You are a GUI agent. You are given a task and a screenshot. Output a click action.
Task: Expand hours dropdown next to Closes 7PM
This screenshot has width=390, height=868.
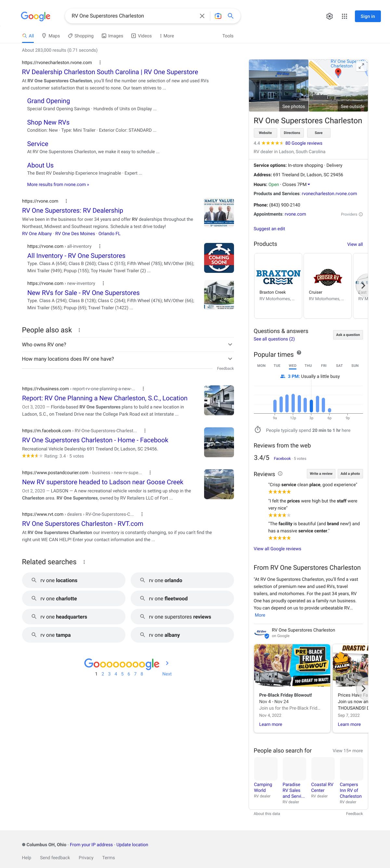click(309, 185)
